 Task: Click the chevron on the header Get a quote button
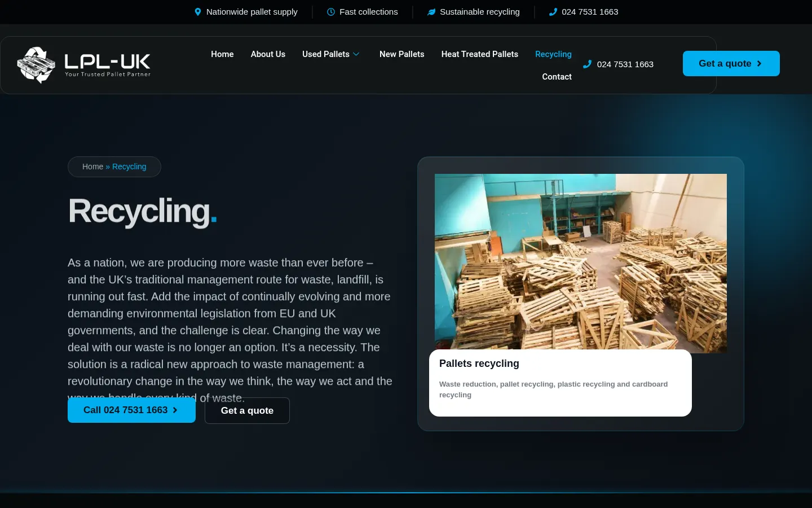[759, 64]
